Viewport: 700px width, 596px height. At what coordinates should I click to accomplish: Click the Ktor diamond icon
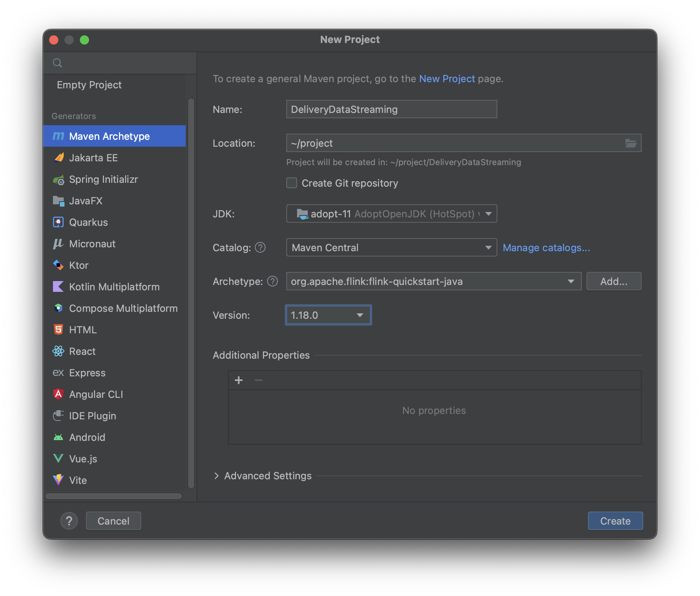[x=58, y=265]
